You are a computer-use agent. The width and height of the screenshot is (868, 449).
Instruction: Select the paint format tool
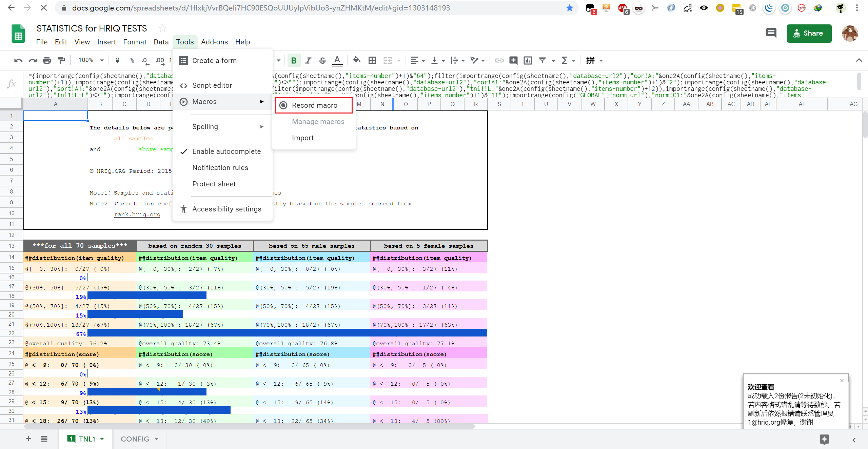tap(61, 60)
